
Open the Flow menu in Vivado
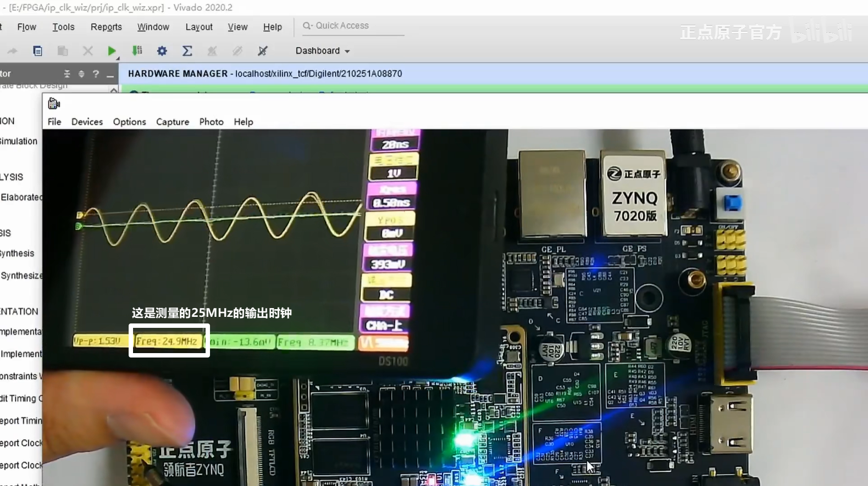click(26, 27)
